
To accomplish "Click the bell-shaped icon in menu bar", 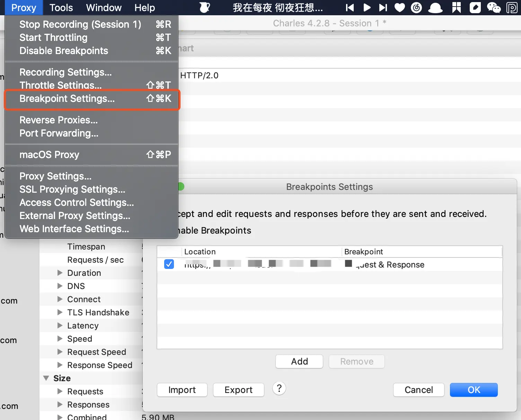I will click(435, 8).
